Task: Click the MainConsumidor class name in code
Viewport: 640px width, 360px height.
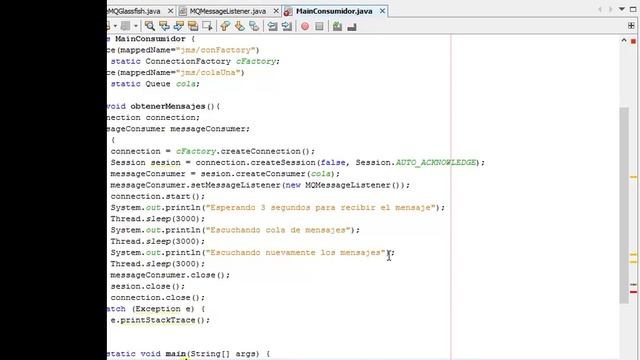Action: 150,39
